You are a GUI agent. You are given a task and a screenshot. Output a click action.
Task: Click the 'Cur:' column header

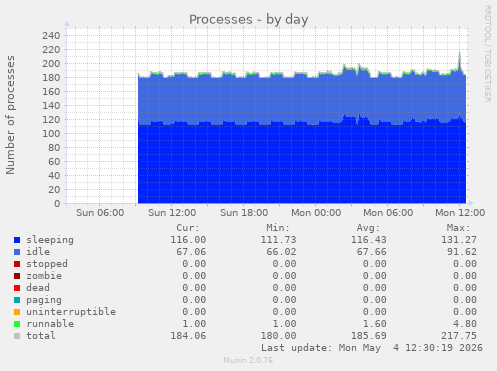(188, 228)
